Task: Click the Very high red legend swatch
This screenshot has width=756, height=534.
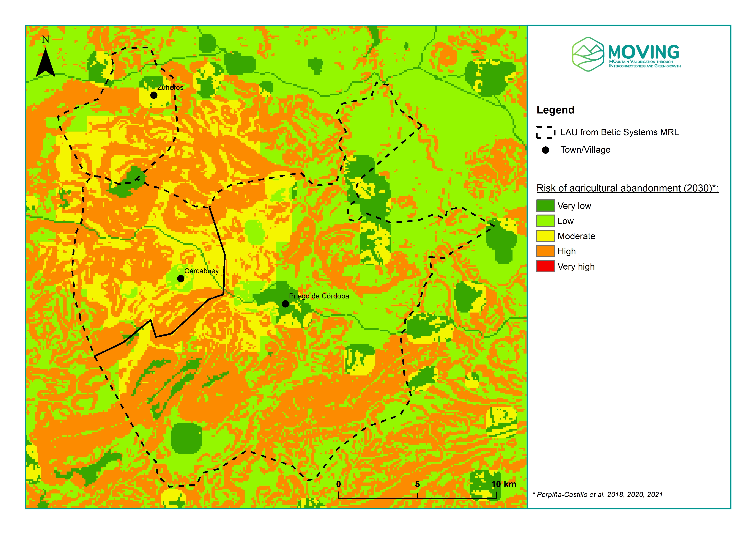Action: [546, 266]
